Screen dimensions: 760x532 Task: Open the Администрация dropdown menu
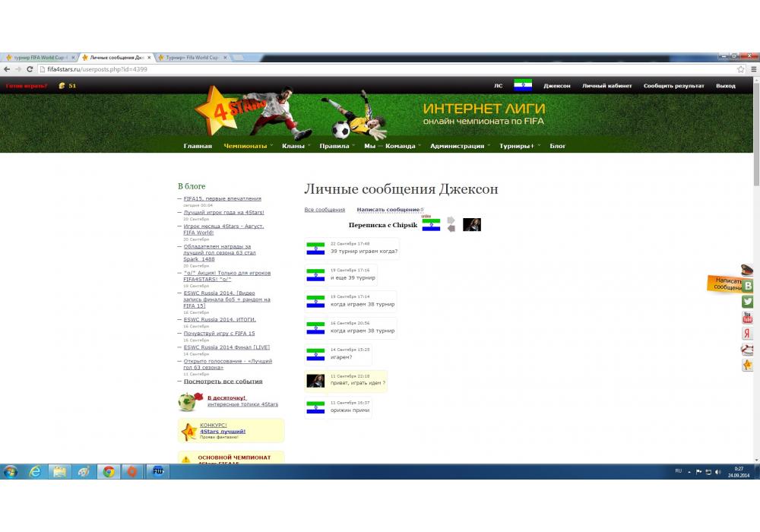(x=457, y=146)
